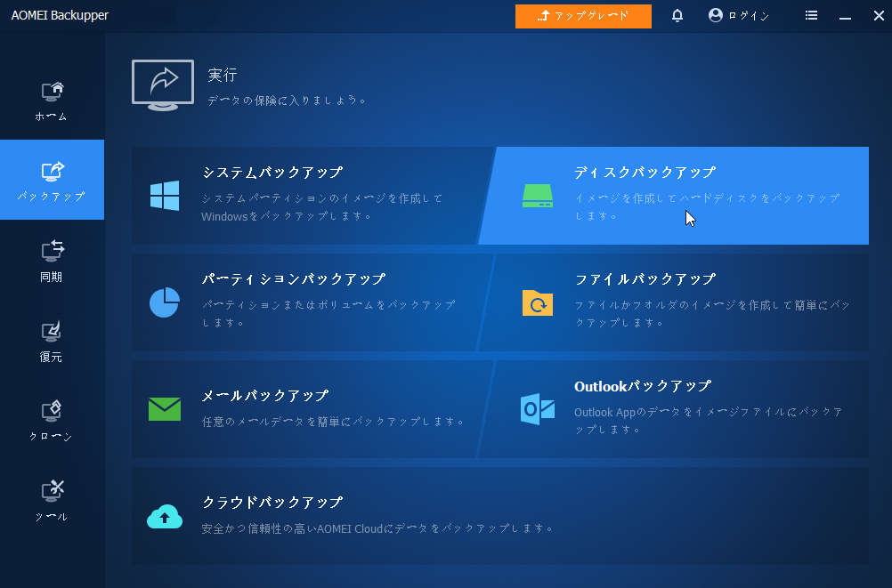Switch to the ツール tab label
892x588 pixels.
click(52, 517)
